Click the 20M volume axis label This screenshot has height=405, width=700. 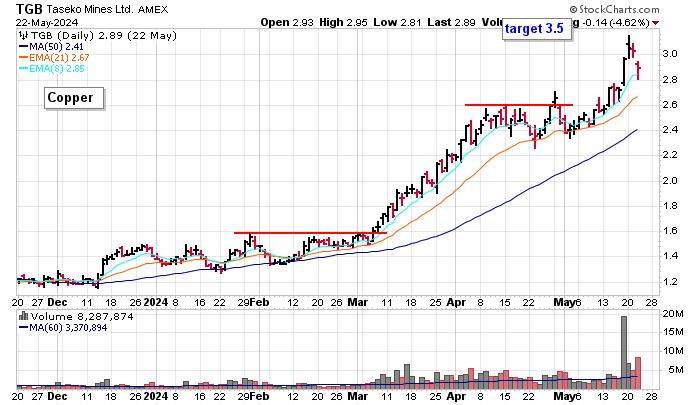point(673,314)
